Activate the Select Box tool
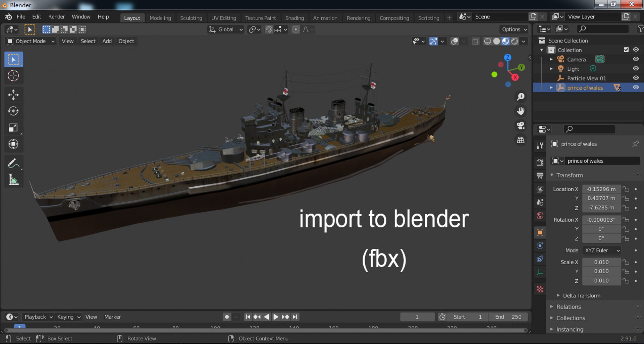The height and width of the screenshot is (344, 644). click(13, 59)
